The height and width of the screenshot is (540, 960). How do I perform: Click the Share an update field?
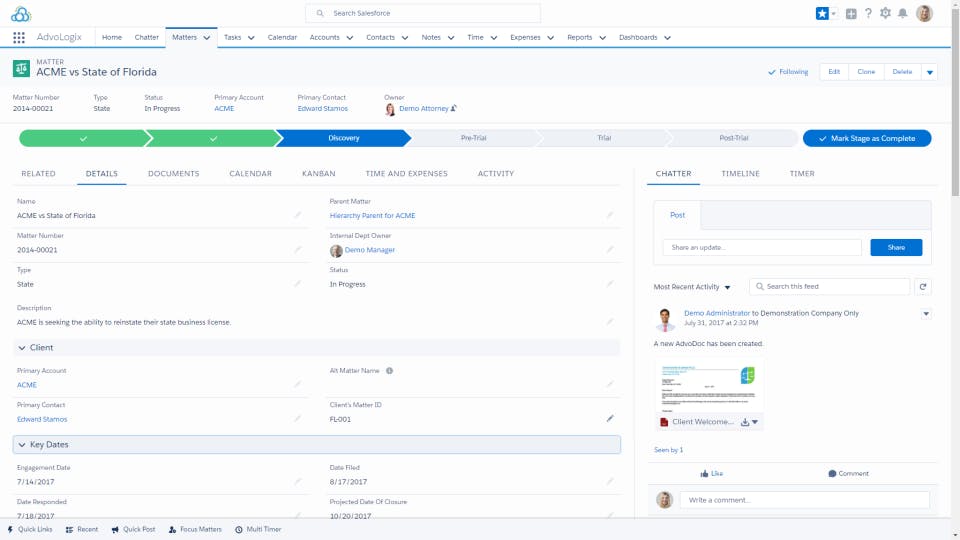(x=762, y=247)
